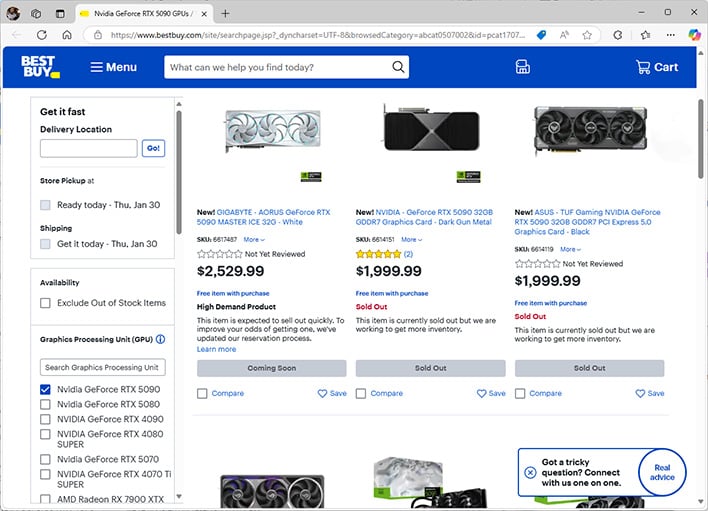Add page to favorites star
Image resolution: width=708 pixels, height=511 pixels.
coord(587,35)
